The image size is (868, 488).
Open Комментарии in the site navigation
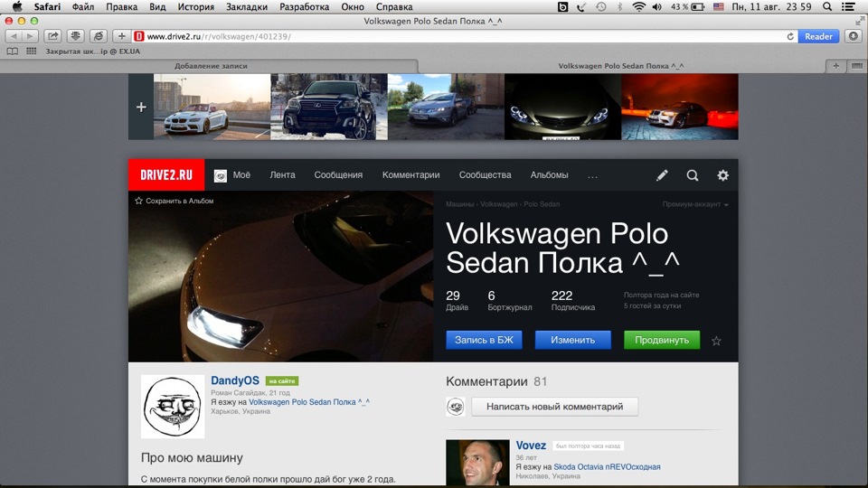click(x=410, y=174)
